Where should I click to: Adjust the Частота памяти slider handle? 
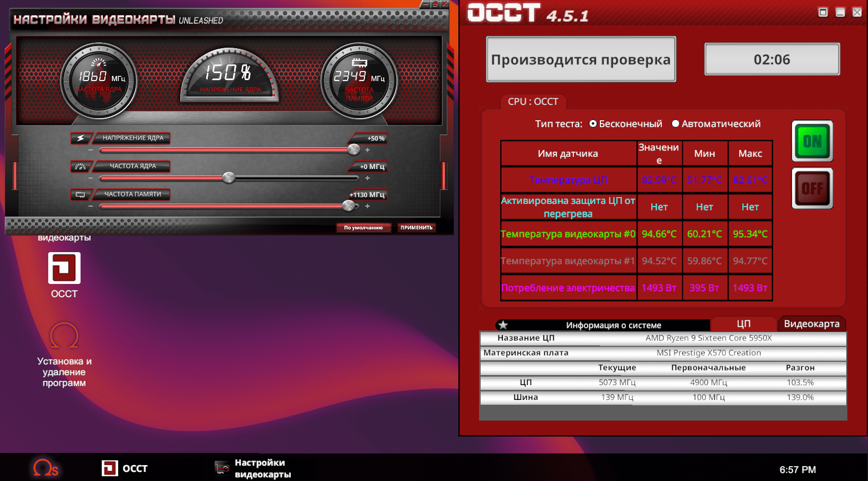349,206
